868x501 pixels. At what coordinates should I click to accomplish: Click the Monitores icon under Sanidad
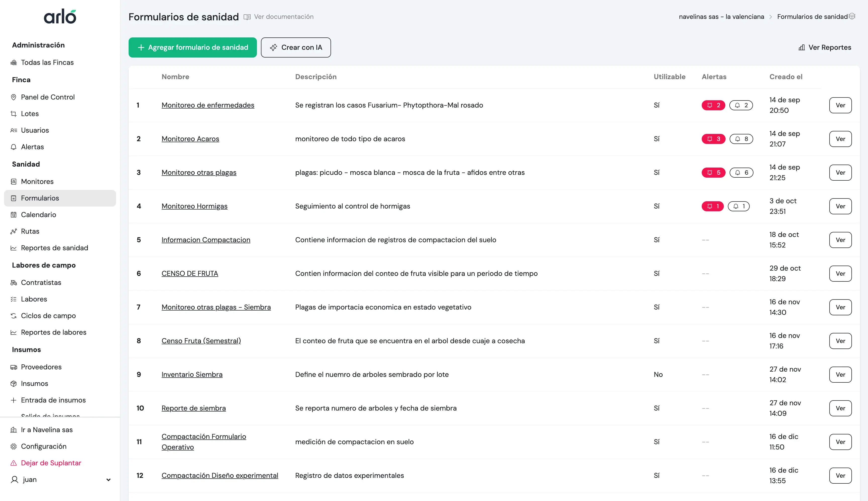(x=13, y=181)
